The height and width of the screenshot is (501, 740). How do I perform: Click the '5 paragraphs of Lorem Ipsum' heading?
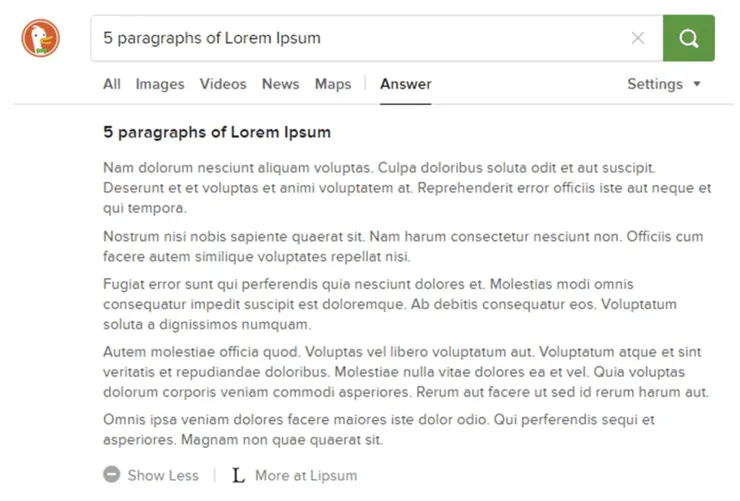point(217,133)
